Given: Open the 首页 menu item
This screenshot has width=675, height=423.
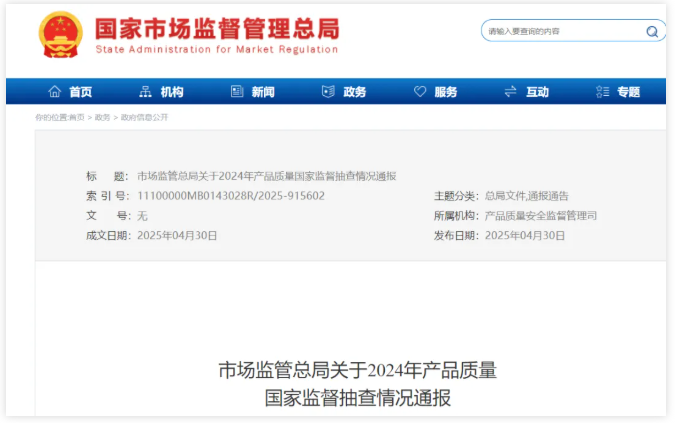Looking at the screenshot, I should pos(81,92).
